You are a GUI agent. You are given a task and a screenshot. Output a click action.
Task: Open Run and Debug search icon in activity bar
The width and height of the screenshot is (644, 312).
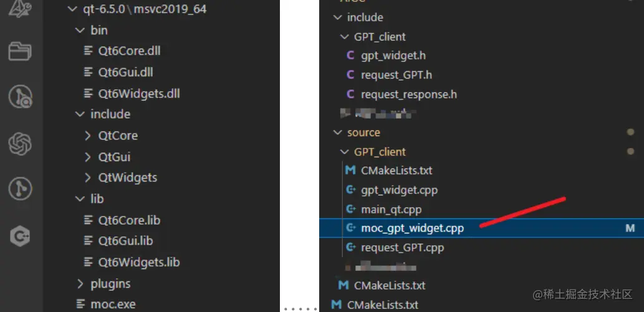click(x=20, y=97)
